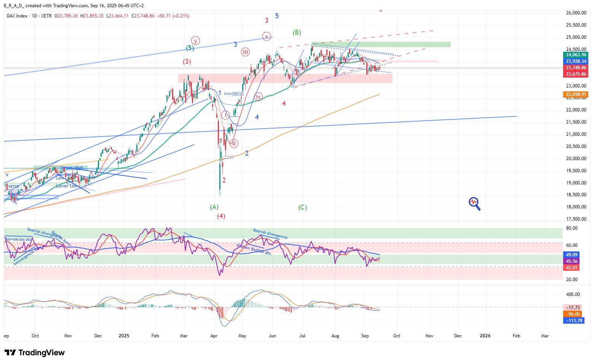Click the 400.00 MACD axis label
The width and height of the screenshot is (594, 364).
click(573, 294)
